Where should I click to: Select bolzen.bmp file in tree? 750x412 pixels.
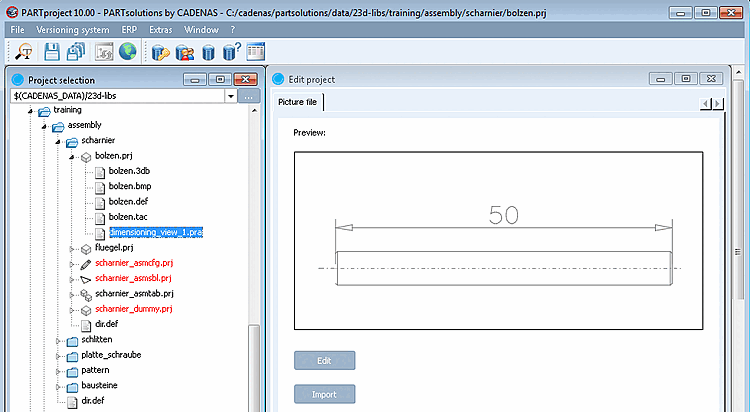pos(130,186)
